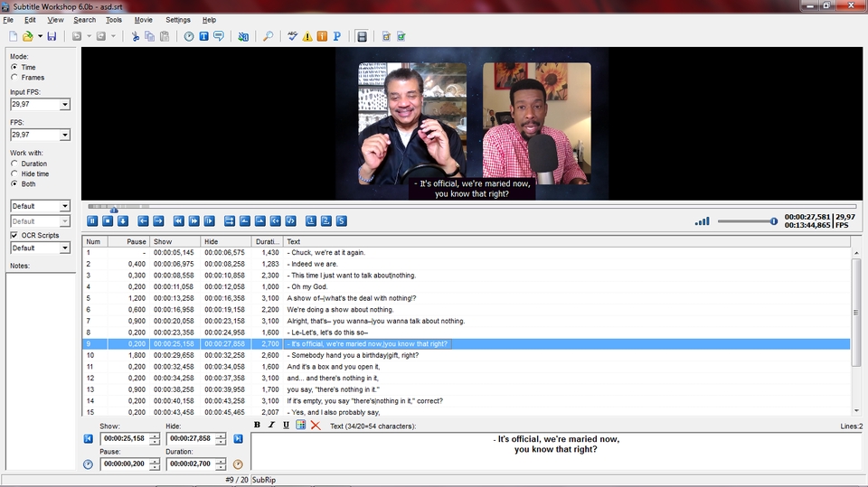868x487 pixels.
Task: Click the blue P pascal script icon
Action: click(x=336, y=36)
